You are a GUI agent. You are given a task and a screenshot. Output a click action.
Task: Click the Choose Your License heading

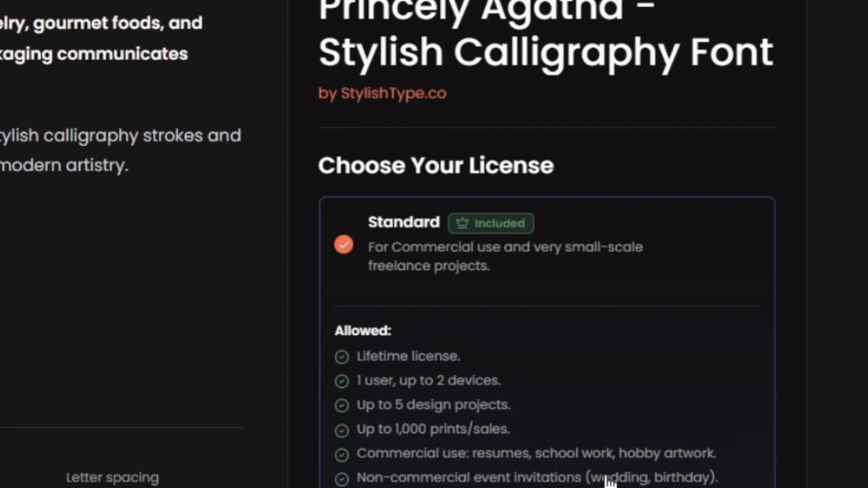tap(436, 166)
